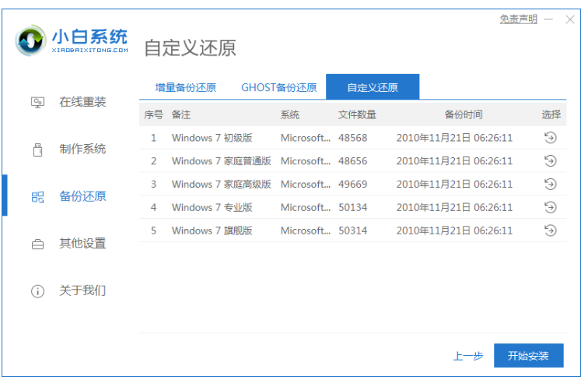Select the Windows 7 初级版 entry
Screen dimensions: 588x380
[x=212, y=138]
